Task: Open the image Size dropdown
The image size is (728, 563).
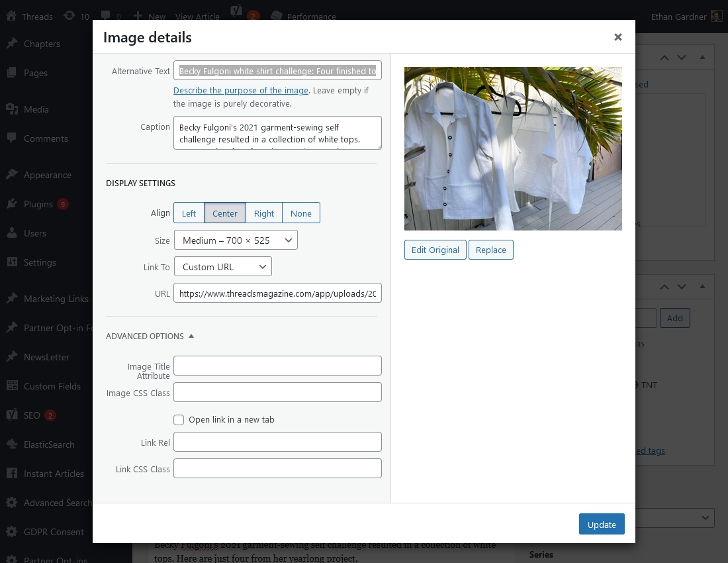Action: click(236, 240)
